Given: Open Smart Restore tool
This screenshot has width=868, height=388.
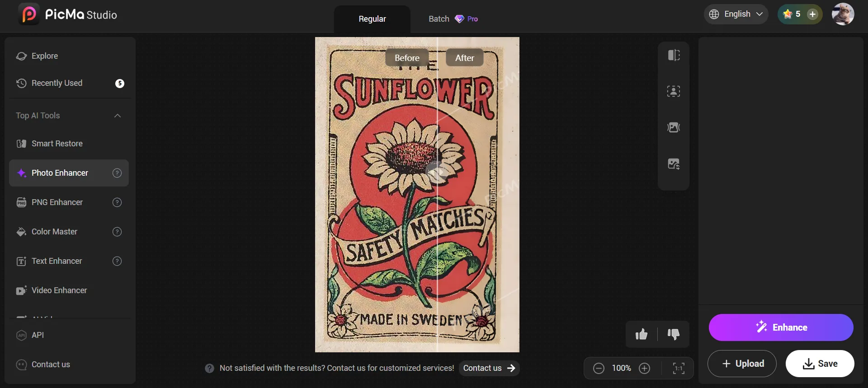Looking at the screenshot, I should (x=57, y=144).
